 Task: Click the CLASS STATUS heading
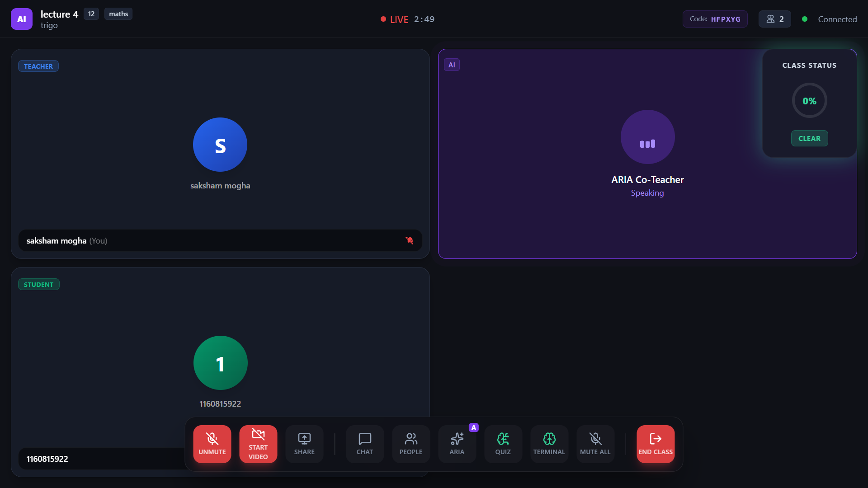point(809,66)
